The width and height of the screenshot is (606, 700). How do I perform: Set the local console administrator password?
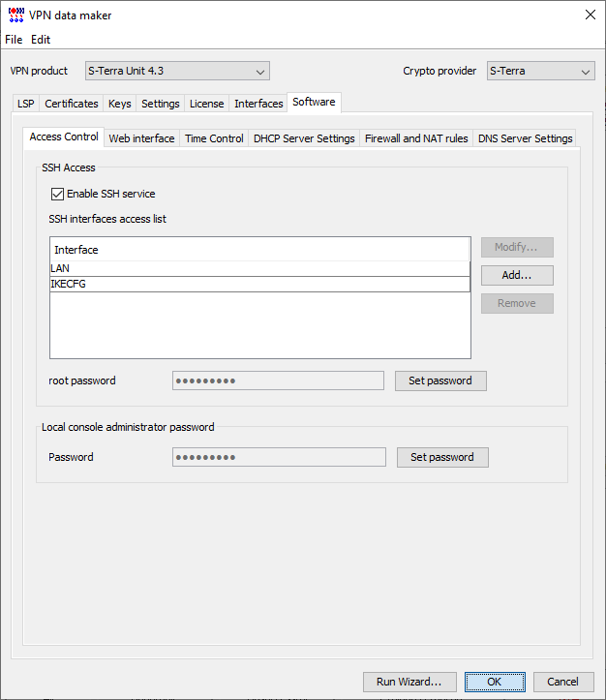coord(441,457)
